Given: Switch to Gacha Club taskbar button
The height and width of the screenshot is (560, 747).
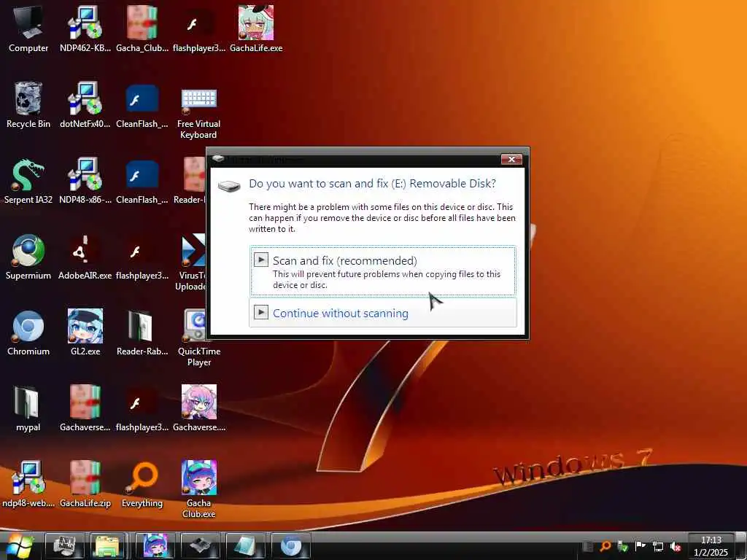Looking at the screenshot, I should (x=155, y=546).
